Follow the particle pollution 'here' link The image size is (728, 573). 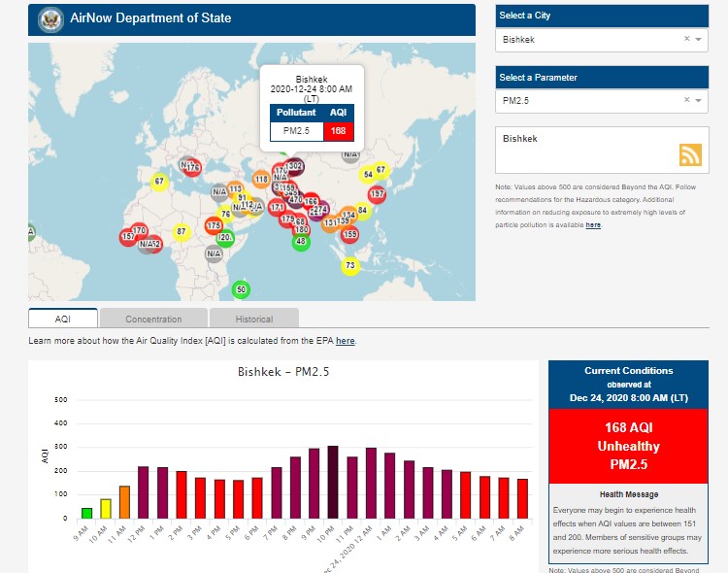point(592,224)
